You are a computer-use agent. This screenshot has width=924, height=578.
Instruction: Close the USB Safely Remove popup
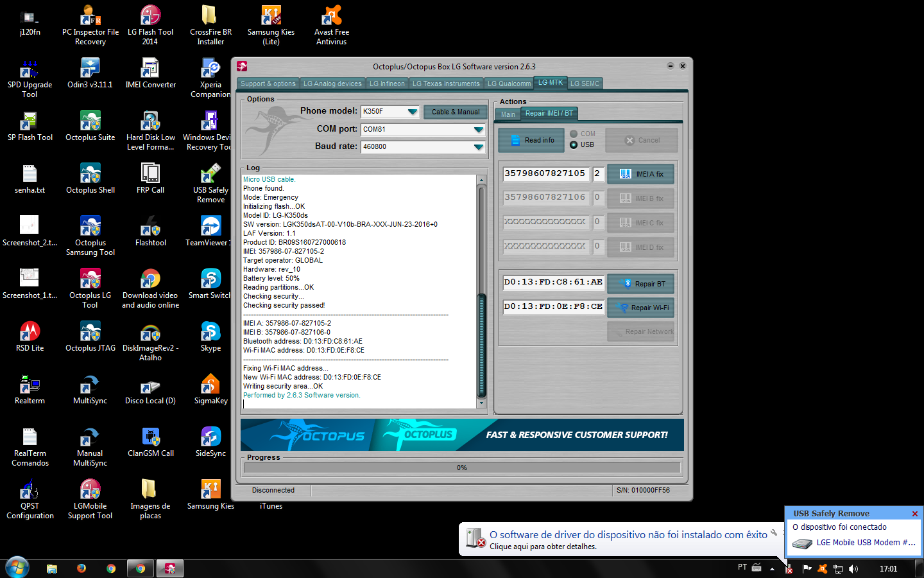[915, 513]
